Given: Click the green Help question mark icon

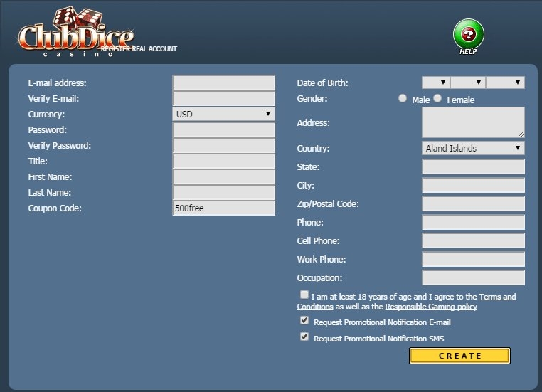Looking at the screenshot, I should tap(468, 34).
